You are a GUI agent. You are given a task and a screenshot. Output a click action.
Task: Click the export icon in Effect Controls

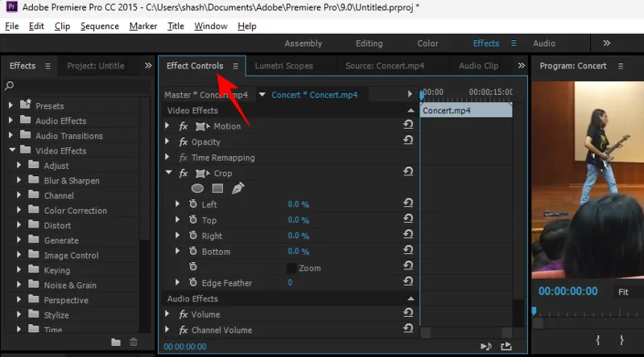[x=506, y=346]
